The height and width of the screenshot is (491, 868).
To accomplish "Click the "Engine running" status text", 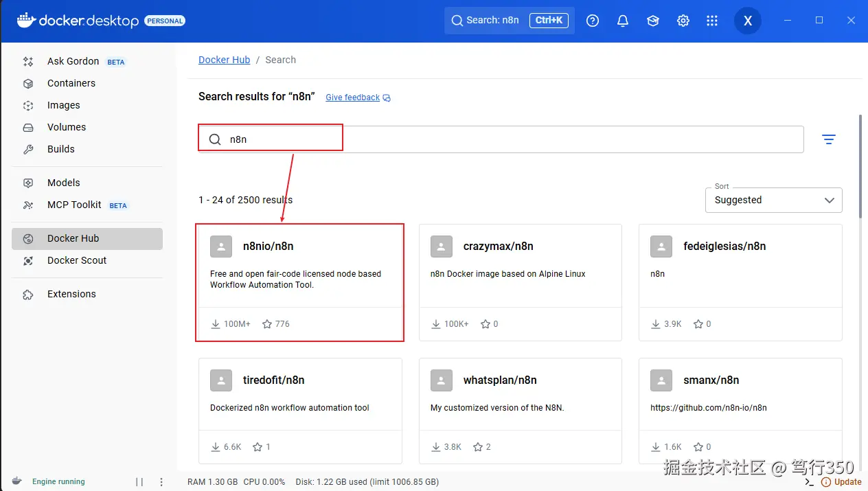I will pos(58,482).
